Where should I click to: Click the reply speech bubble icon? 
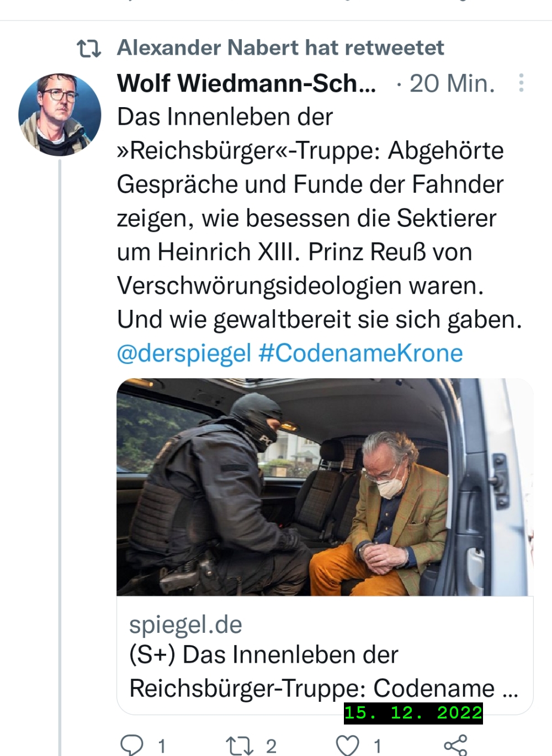click(x=132, y=746)
